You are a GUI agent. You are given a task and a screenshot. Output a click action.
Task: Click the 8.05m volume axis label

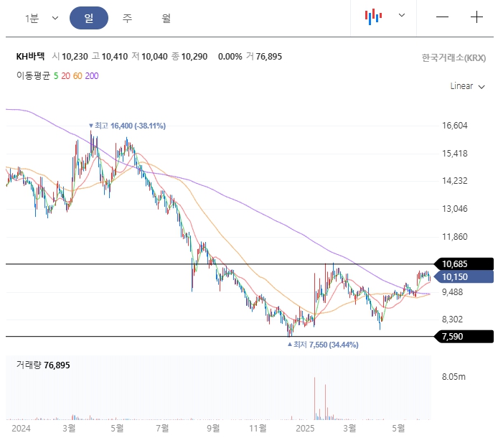[454, 377]
